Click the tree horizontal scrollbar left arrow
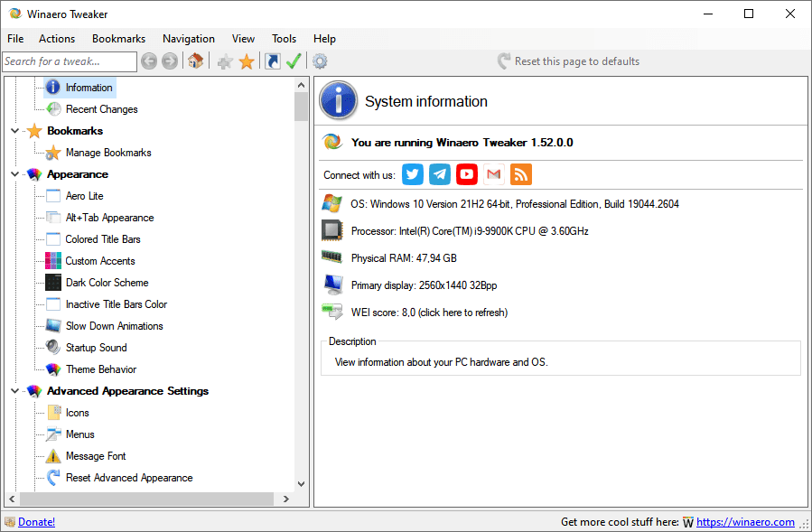The height and width of the screenshot is (532, 812). pos(12,499)
